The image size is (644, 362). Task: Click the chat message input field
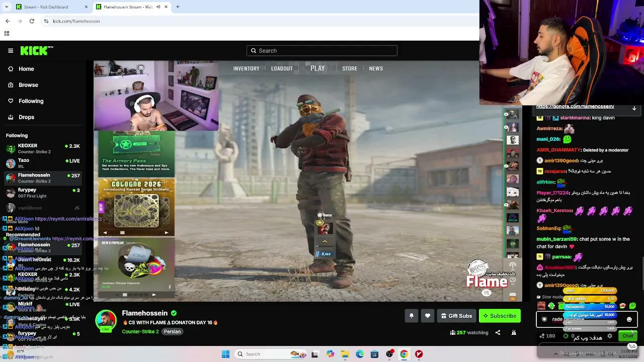tap(587, 319)
